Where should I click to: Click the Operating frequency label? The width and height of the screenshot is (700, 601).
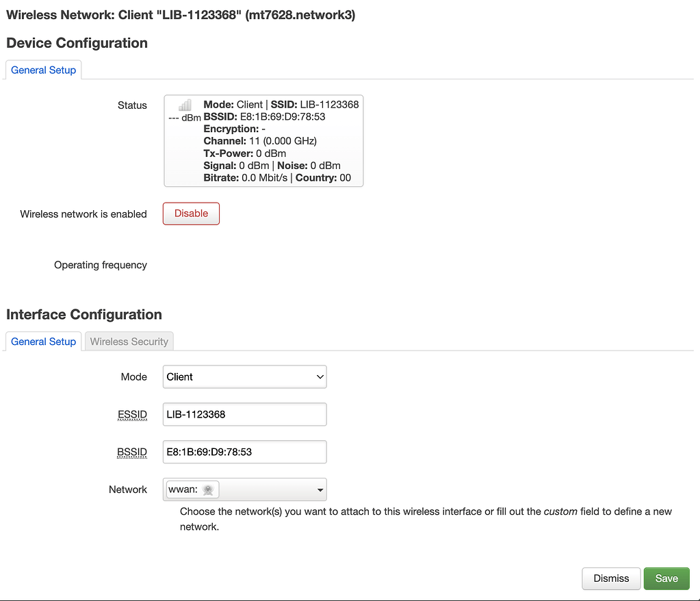click(x=100, y=265)
